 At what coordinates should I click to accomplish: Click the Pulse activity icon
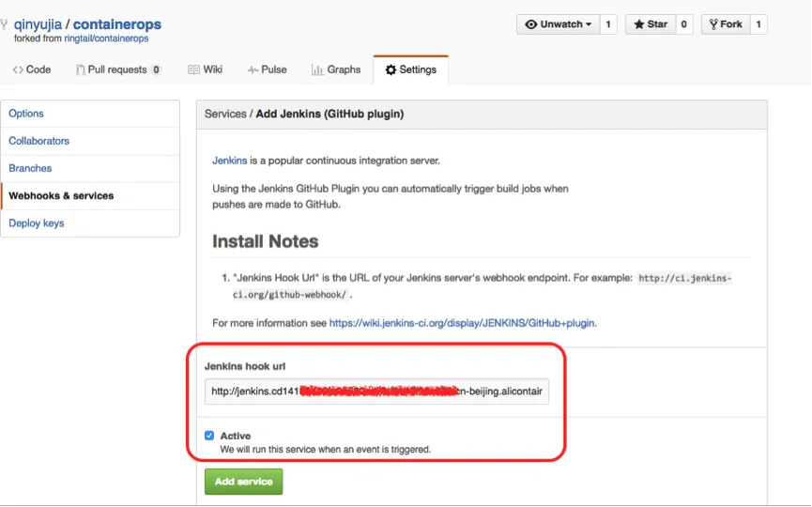coord(253,69)
